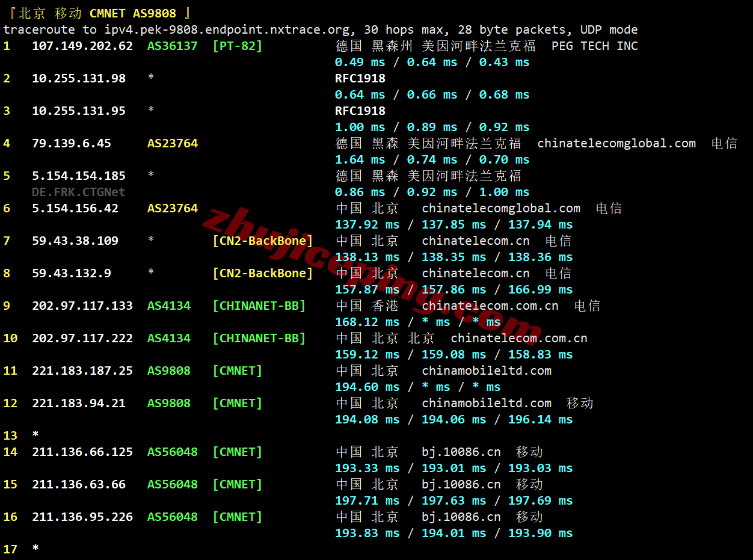Click the header text 北京 移动 CMNET AS9808
Viewport: 753px width, 560px height.
[97, 13]
